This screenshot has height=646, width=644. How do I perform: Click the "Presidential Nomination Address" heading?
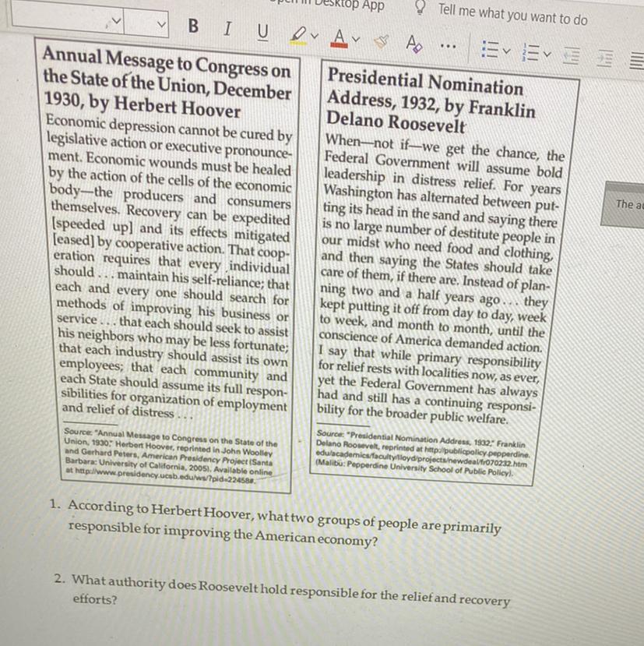431,102
